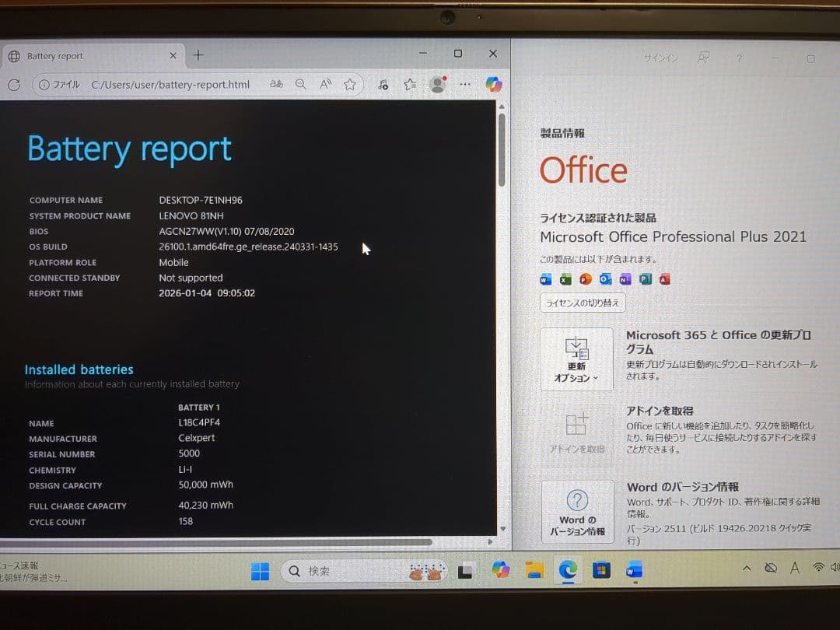Viewport: 840px width, 630px height.
Task: Select the OneNote icon
Action: pyautogui.click(x=625, y=278)
